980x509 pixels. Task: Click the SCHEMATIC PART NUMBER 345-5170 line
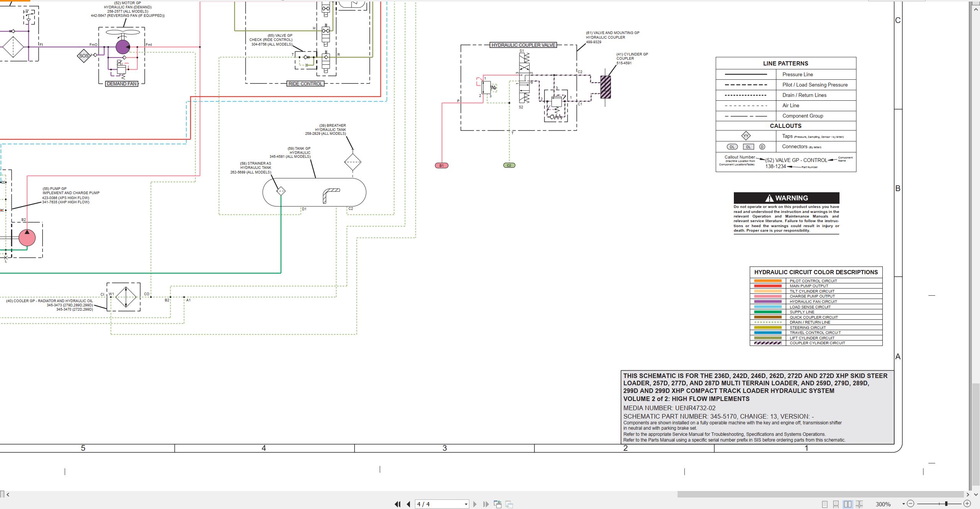(x=719, y=416)
